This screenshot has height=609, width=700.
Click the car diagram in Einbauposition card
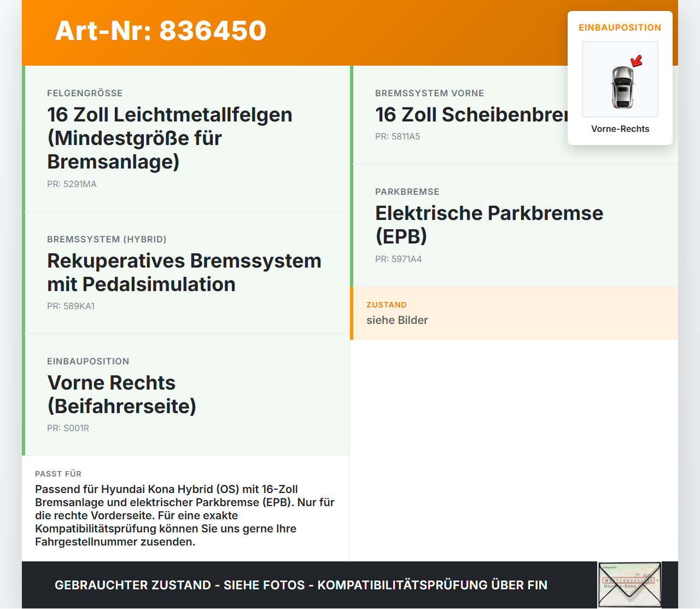620,79
